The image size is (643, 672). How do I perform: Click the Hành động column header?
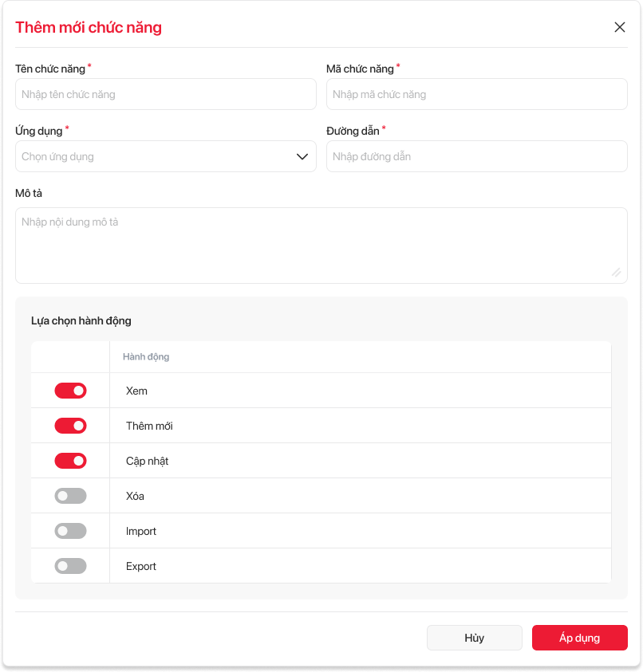point(146,357)
